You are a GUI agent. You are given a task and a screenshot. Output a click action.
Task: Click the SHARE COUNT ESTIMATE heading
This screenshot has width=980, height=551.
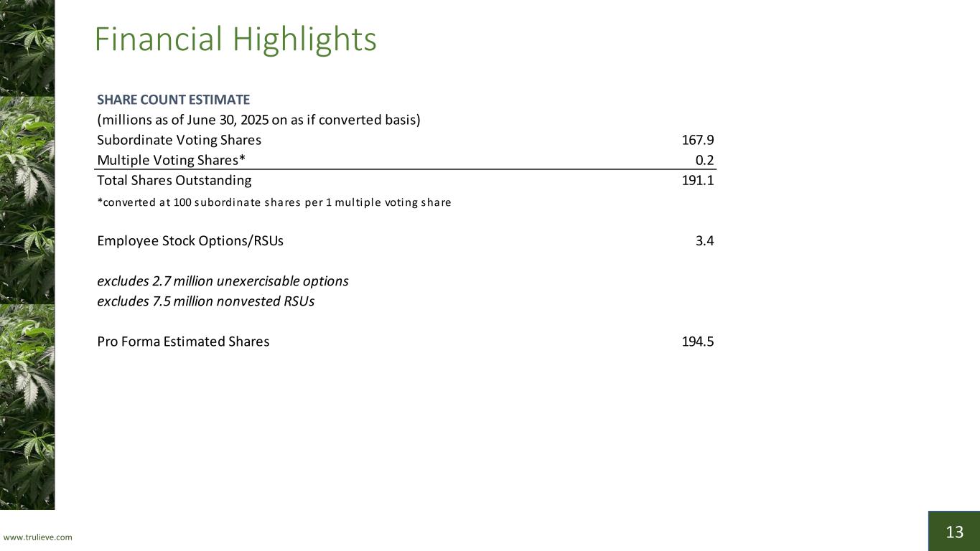click(173, 100)
